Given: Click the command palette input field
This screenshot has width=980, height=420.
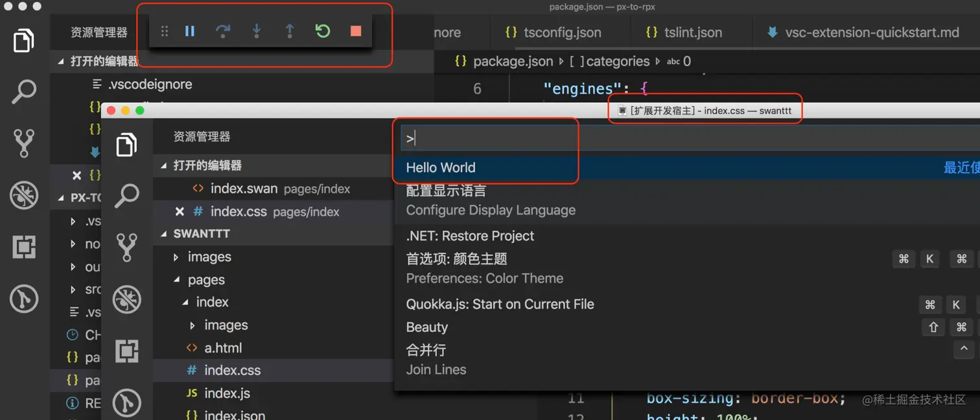Looking at the screenshot, I should (690, 138).
